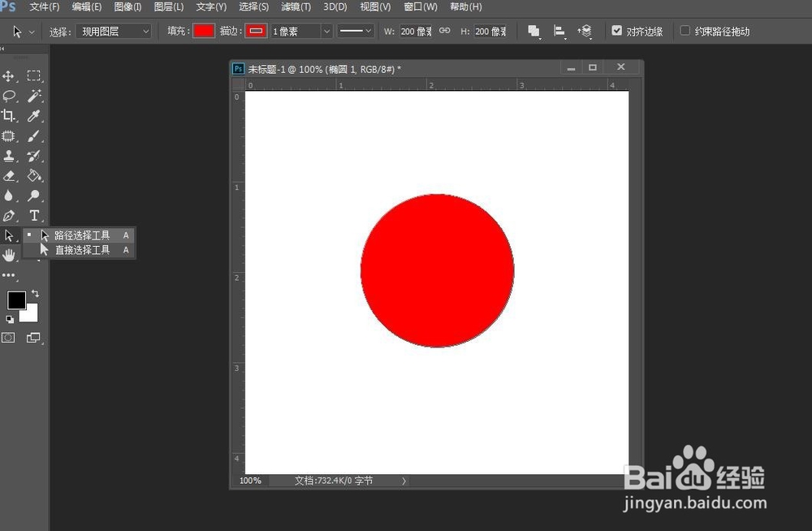Open path arrangement options
The width and height of the screenshot is (812, 531).
tap(585, 31)
